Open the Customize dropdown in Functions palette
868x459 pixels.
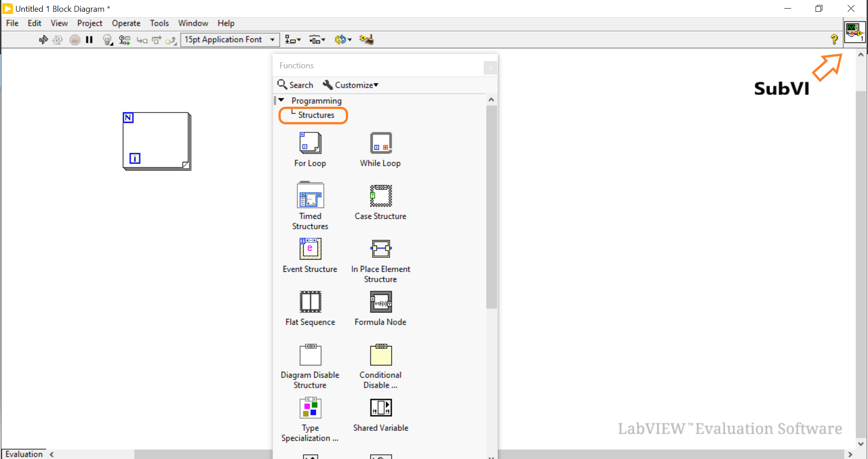coord(351,85)
